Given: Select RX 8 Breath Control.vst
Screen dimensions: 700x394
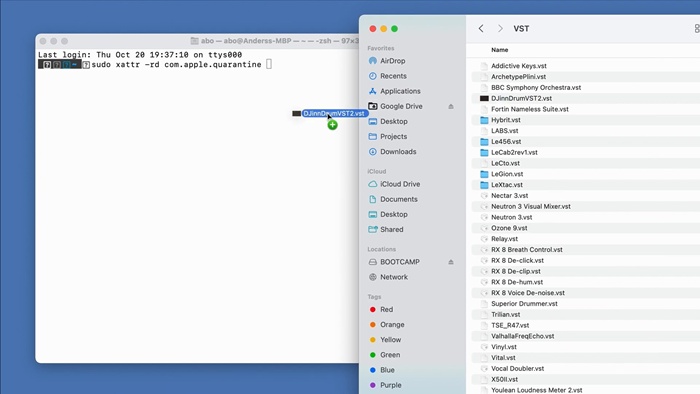Looking at the screenshot, I should click(x=527, y=250).
